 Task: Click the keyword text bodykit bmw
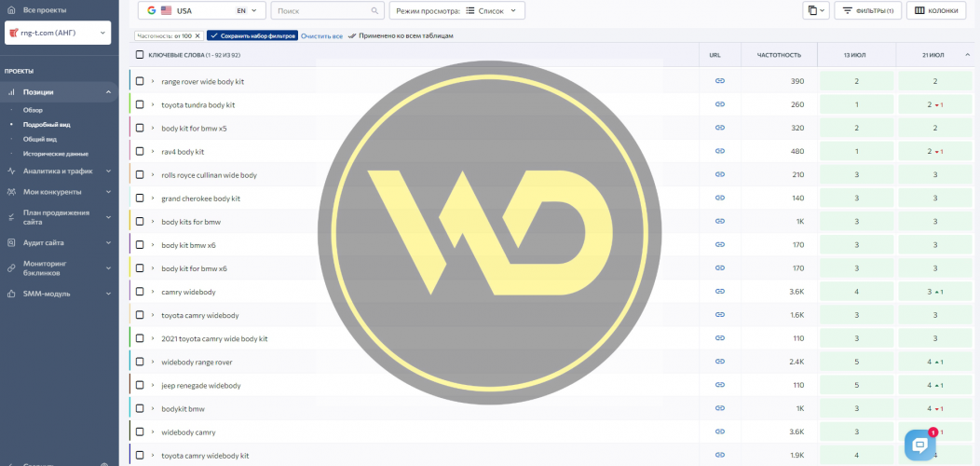coord(184,408)
